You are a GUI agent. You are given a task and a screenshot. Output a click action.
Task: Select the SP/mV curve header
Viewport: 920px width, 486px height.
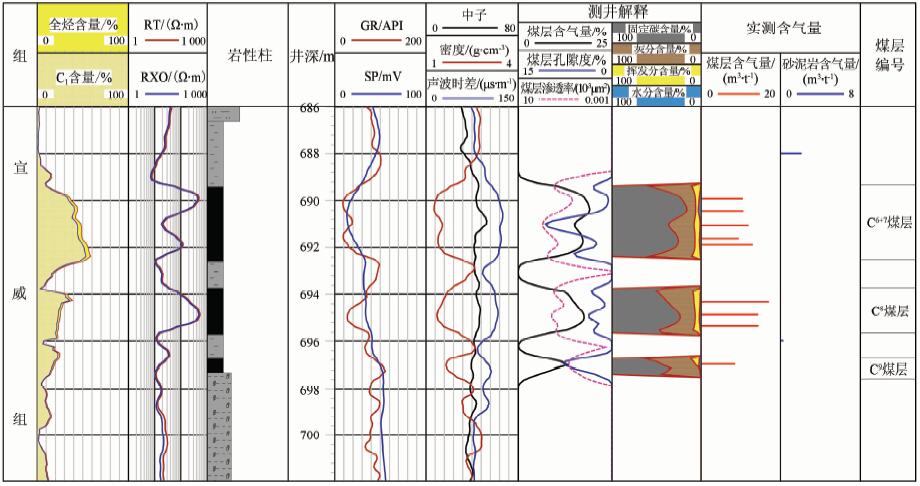pos(380,75)
